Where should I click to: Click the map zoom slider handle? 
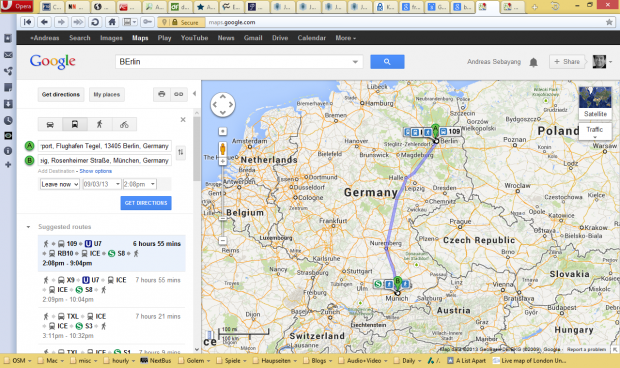click(223, 218)
